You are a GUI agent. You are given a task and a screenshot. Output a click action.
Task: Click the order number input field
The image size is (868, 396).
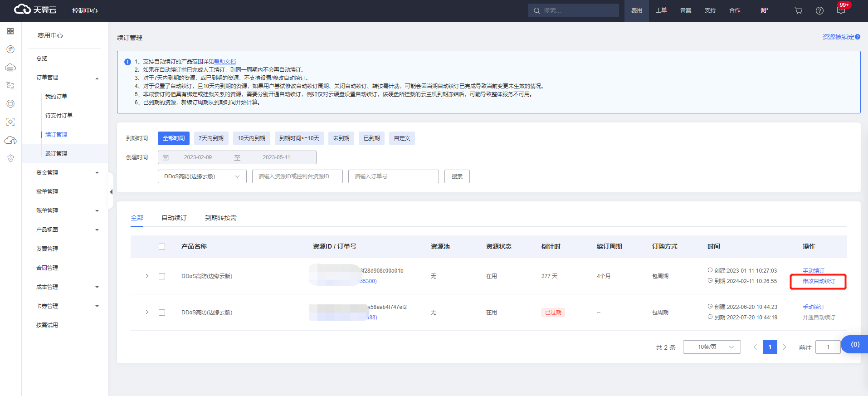click(x=393, y=176)
